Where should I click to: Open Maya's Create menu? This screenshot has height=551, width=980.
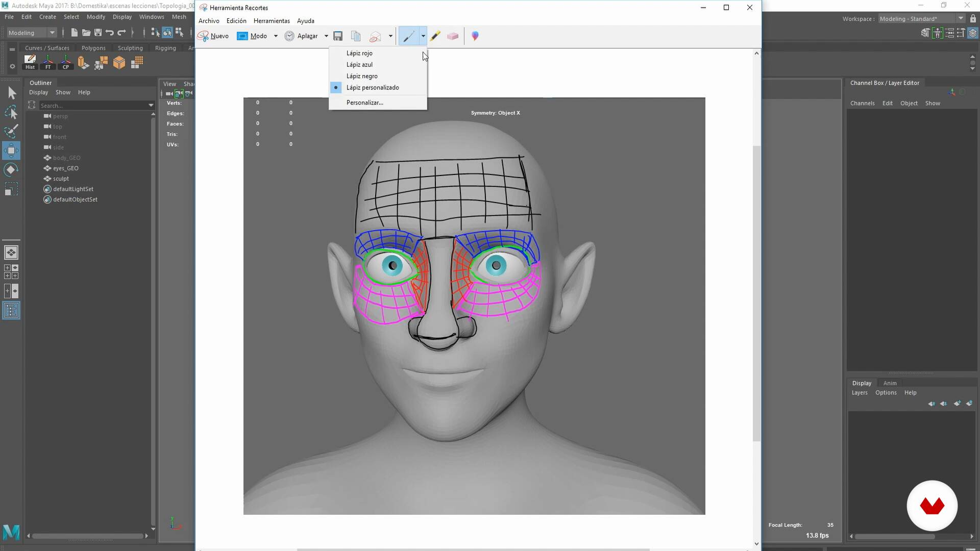pos(47,17)
